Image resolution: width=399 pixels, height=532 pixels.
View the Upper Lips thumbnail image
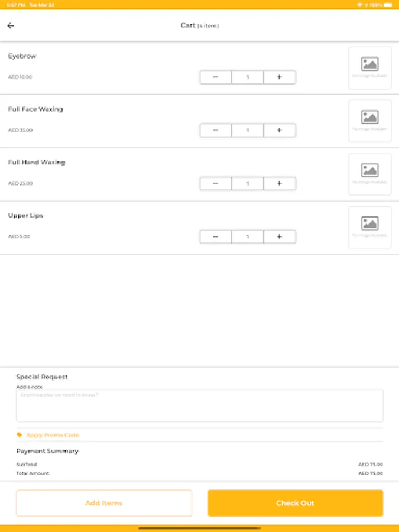tap(369, 228)
